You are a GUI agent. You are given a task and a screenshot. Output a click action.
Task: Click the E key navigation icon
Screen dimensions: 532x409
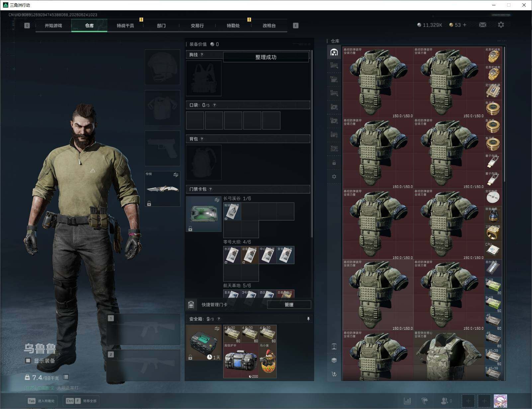point(296,26)
